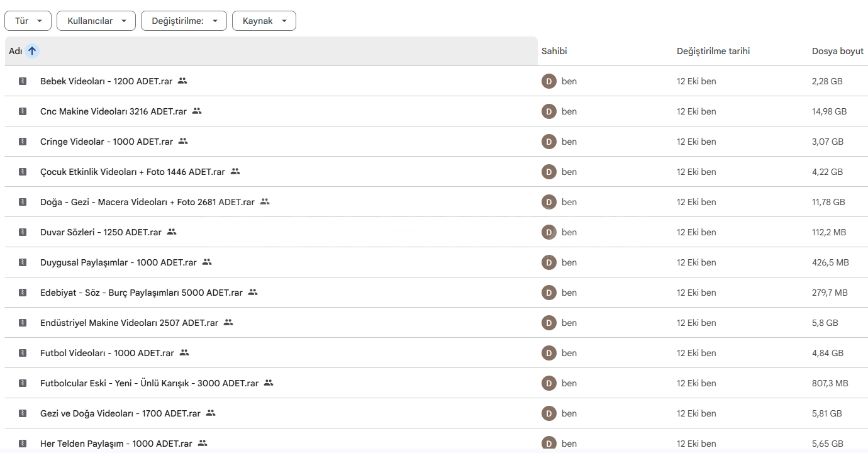This screenshot has height=453, width=868.
Task: Click owner avatar on Duygusal Paylaşımlar row
Action: 549,262
